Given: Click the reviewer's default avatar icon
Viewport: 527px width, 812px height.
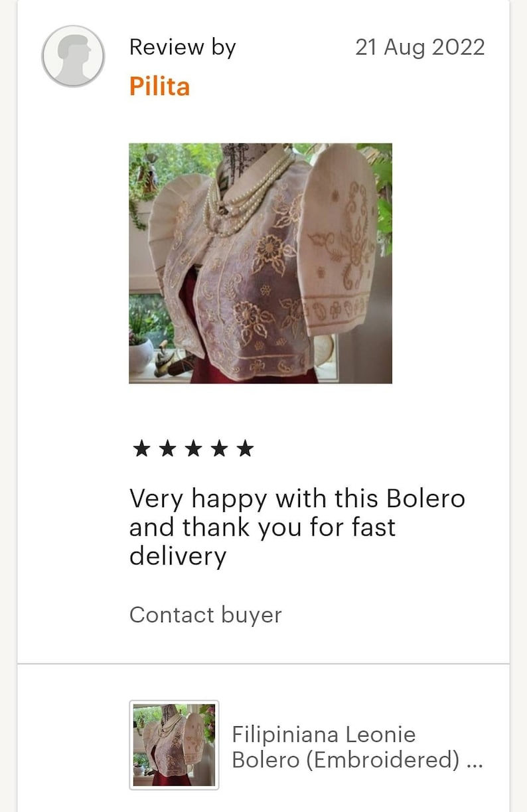Looking at the screenshot, I should (x=73, y=56).
